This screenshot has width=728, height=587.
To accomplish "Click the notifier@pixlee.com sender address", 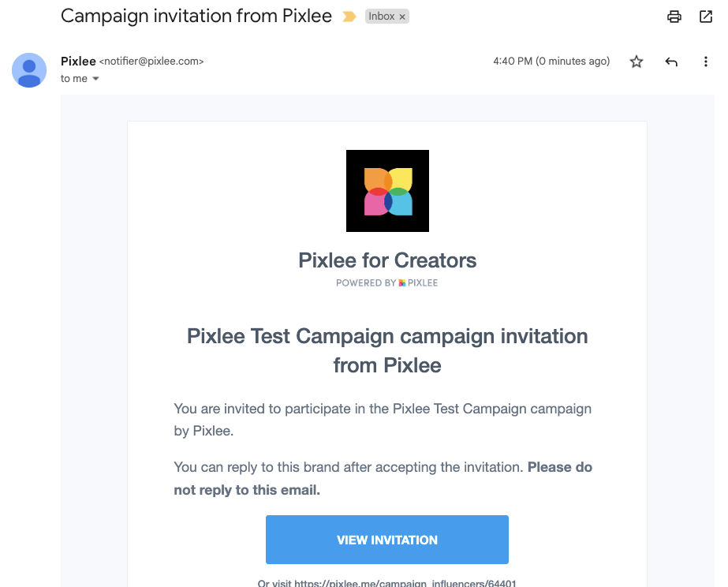I will [151, 62].
